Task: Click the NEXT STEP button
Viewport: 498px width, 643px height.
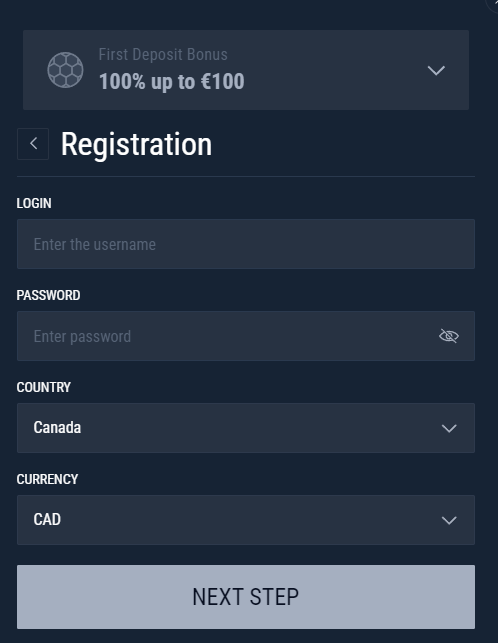Action: [x=246, y=597]
